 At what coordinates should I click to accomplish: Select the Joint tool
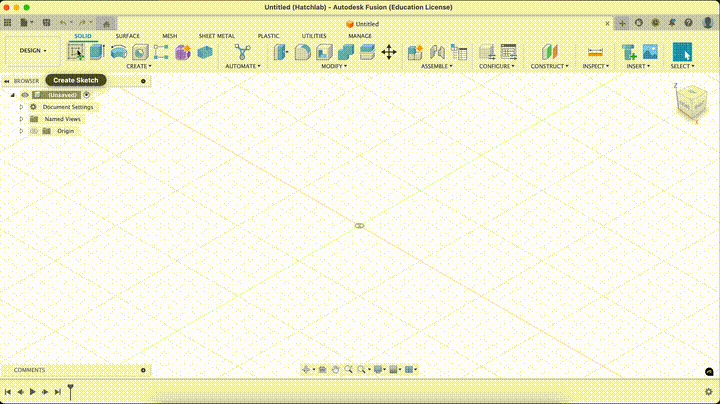[437, 52]
